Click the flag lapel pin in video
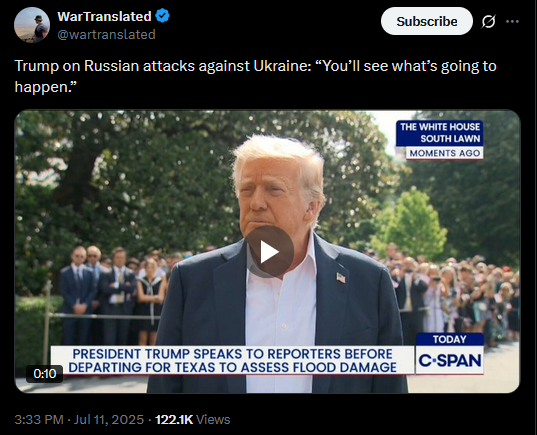Screen dimensions: 537x435 (x=341, y=277)
